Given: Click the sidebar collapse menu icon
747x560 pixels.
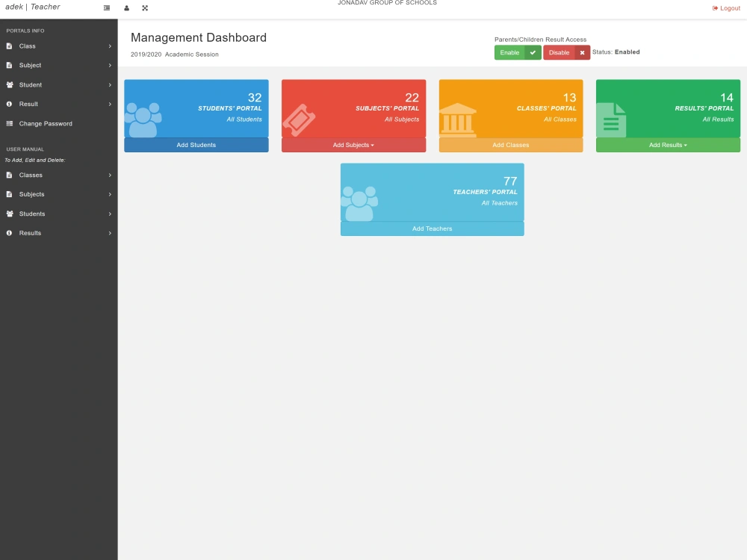Looking at the screenshot, I should [107, 8].
